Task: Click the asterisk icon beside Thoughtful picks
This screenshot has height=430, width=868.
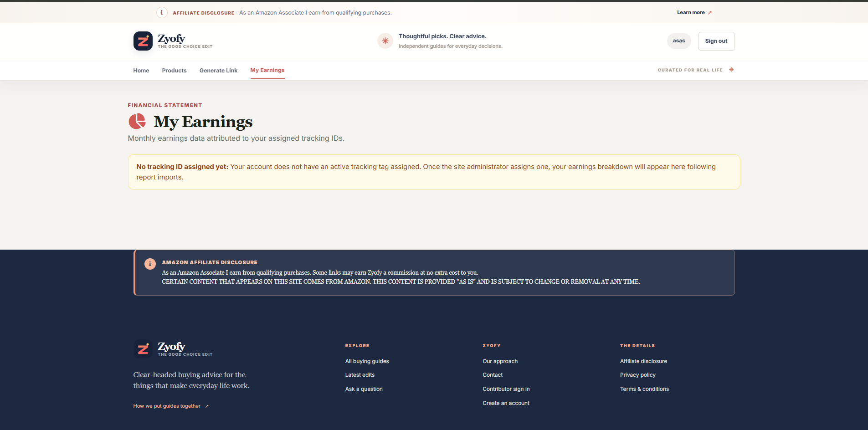Action: coord(385,41)
